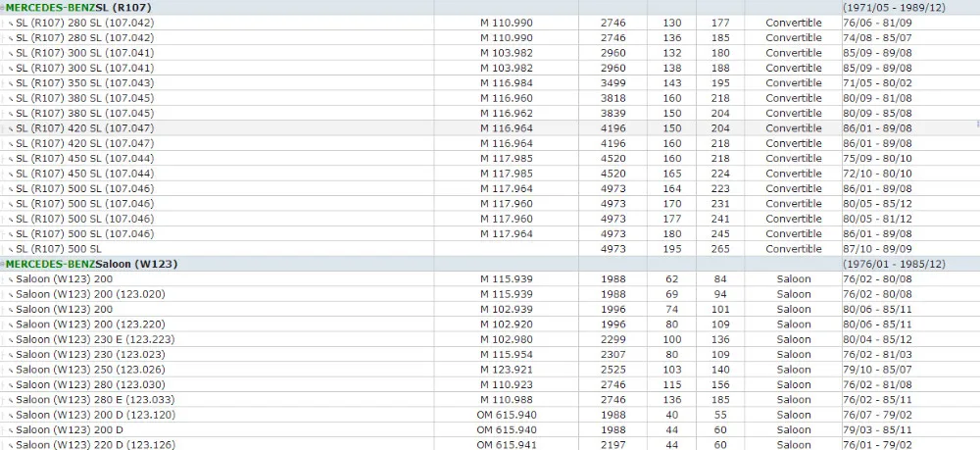This screenshot has width=980, height=450.
Task: Click the date range 80/05 - 81/12
Action: pos(877,219)
